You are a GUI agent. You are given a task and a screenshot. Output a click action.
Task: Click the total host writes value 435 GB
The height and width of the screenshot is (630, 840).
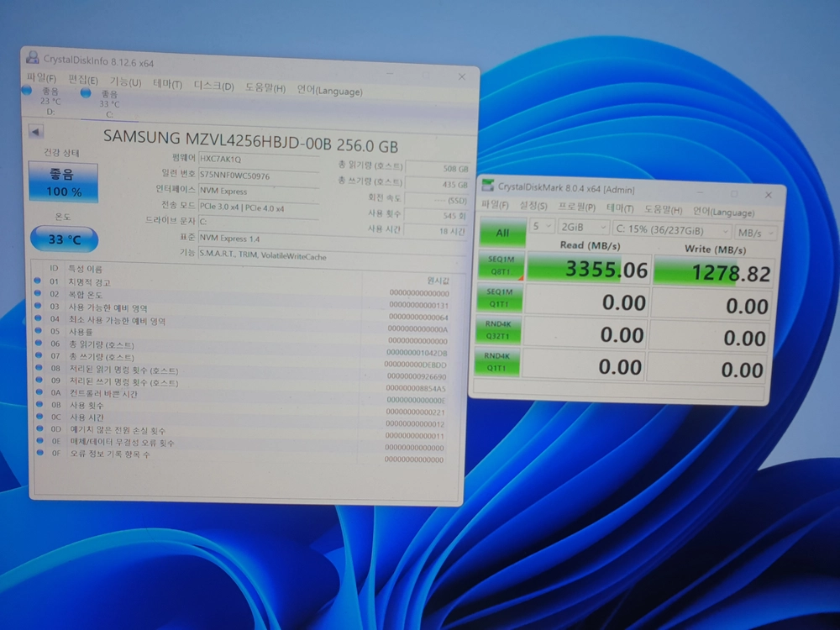tap(438, 184)
